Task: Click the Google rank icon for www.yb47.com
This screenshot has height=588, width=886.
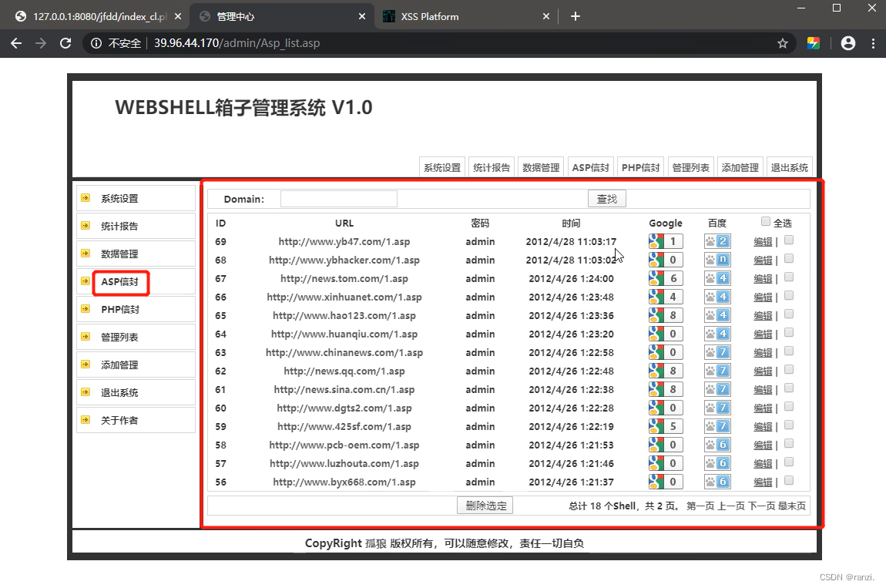Action: [666, 241]
